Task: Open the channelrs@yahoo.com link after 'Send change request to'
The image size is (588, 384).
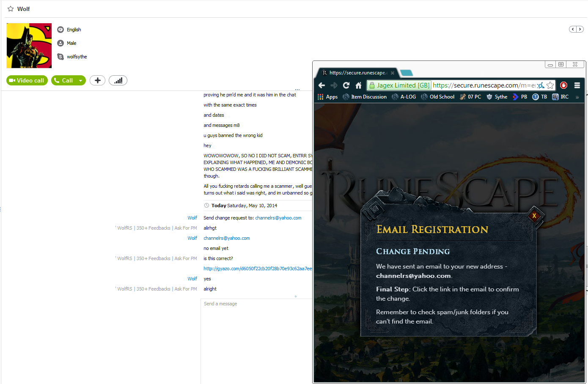Action: coord(278,218)
